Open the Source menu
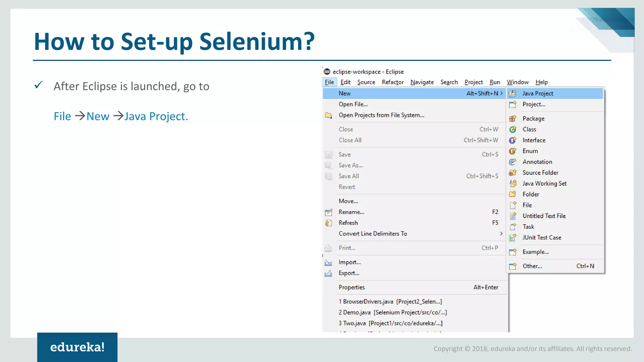Screen dimensions: 644x362 [366, 82]
